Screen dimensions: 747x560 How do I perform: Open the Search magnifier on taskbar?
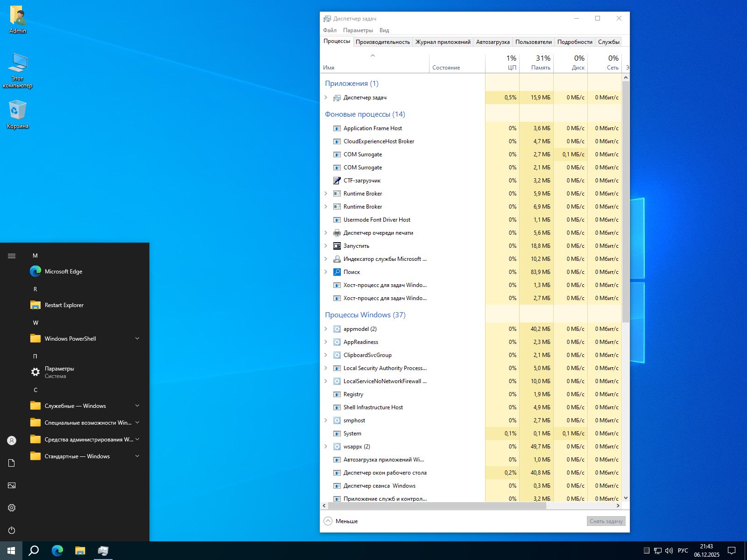[x=34, y=551]
